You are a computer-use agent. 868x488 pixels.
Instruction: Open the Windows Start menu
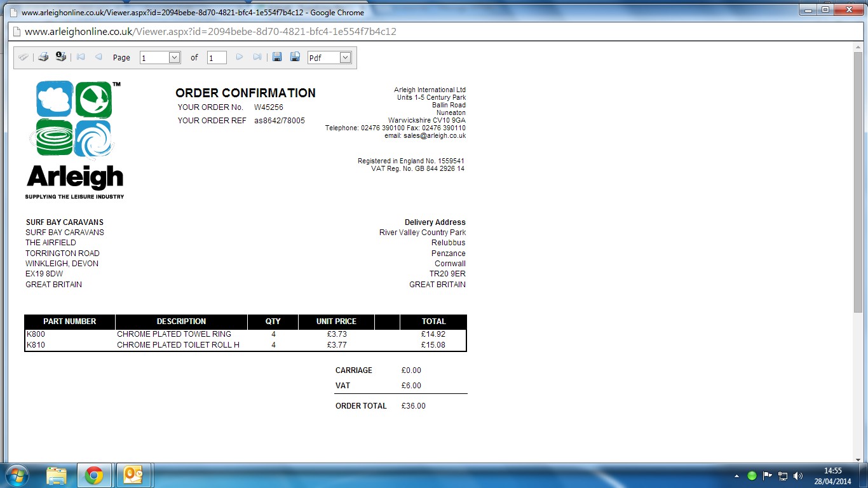17,475
